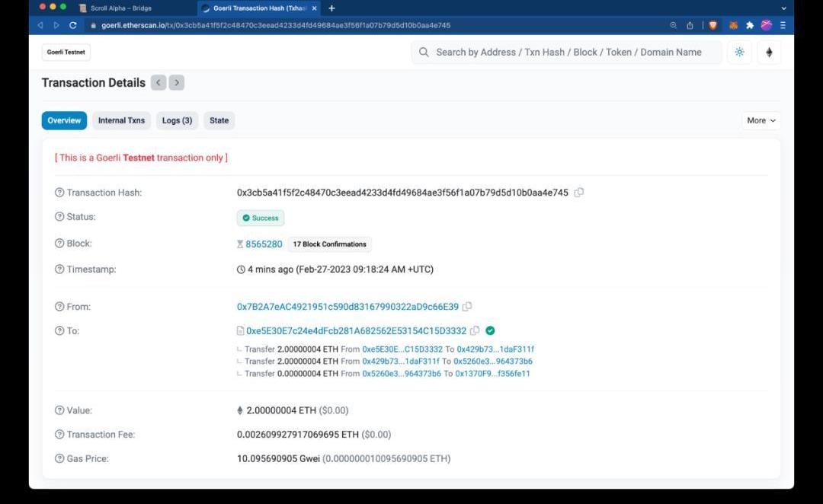Reload the page with the refresh button
Screen dimensions: 823x504
73,25
